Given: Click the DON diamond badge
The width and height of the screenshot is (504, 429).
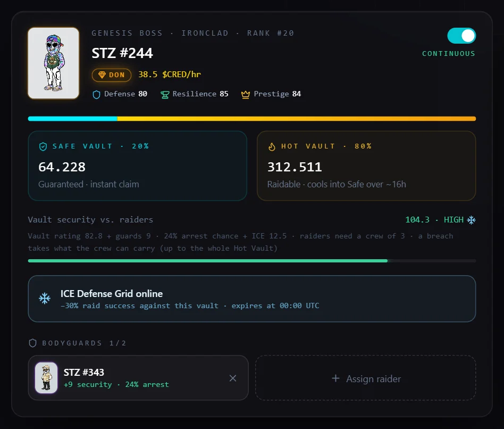Looking at the screenshot, I should [x=112, y=75].
